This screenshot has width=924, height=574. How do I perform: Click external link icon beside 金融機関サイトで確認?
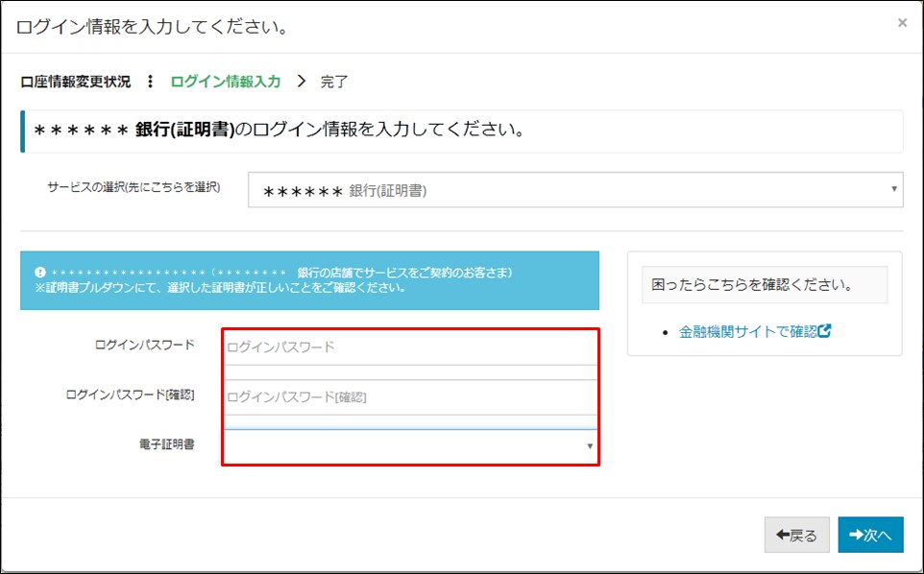point(824,331)
